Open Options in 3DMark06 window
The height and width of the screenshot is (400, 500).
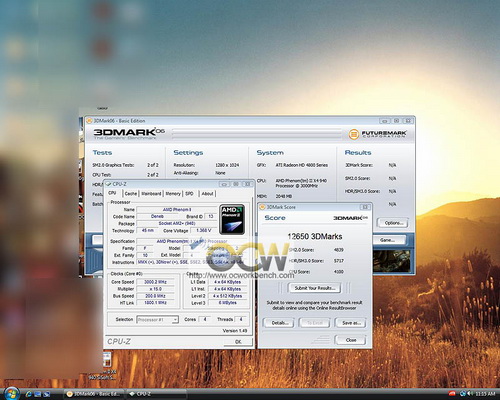[x=393, y=223]
